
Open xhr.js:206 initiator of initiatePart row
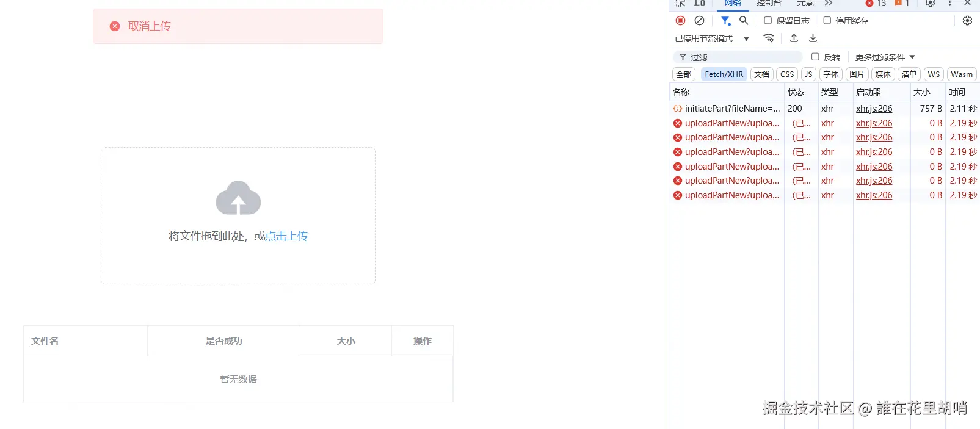click(874, 109)
